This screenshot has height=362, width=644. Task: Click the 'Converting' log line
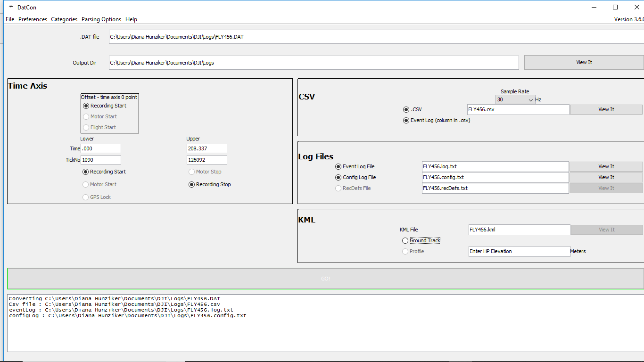[115, 299]
